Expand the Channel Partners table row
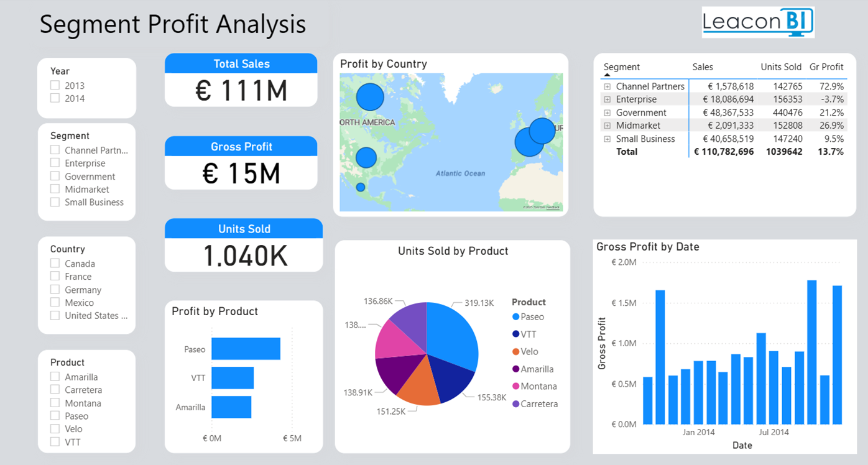The image size is (868, 465). [607, 86]
